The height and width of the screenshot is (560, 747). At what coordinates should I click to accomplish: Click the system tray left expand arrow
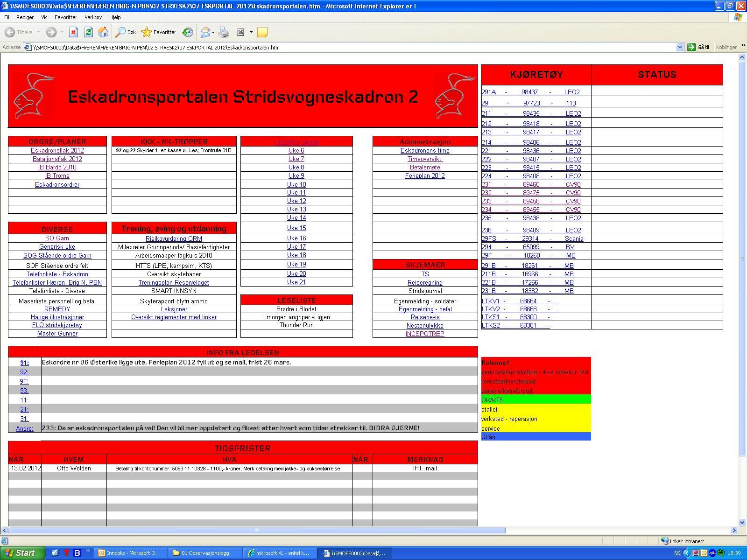(687, 553)
